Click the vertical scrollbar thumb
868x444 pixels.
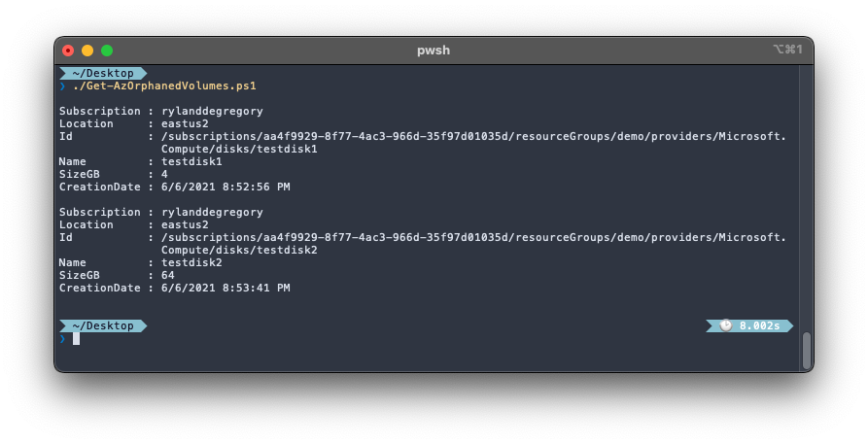pos(807,350)
